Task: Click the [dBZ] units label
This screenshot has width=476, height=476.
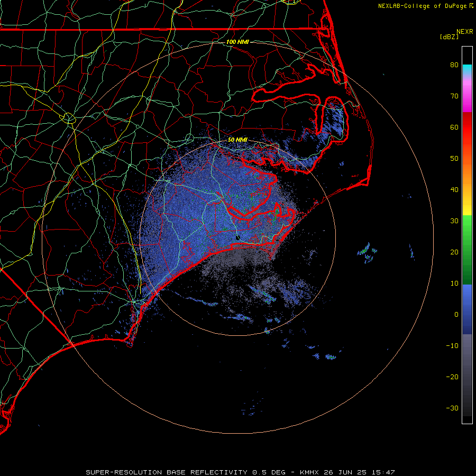Action: pos(449,36)
